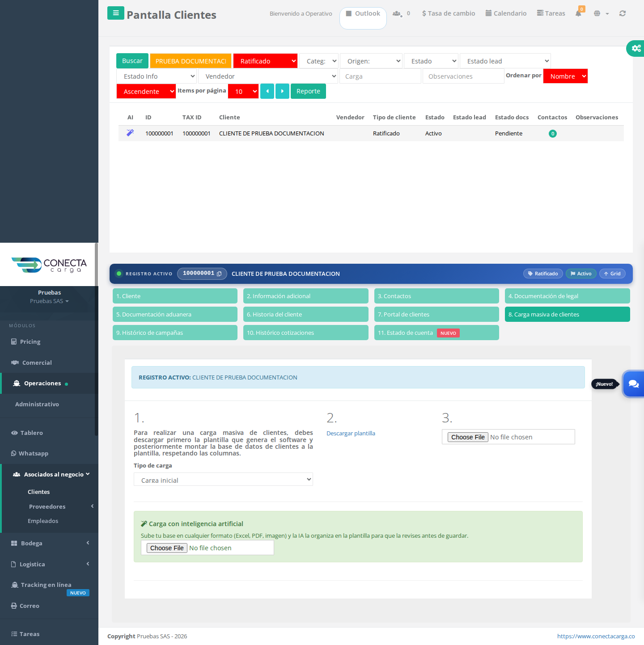Click the Grid badge button
This screenshot has width=644, height=645.
click(x=612, y=274)
